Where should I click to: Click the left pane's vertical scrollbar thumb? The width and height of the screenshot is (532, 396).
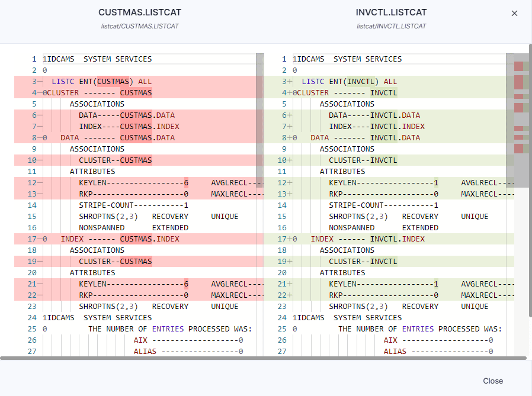[x=260, y=120]
